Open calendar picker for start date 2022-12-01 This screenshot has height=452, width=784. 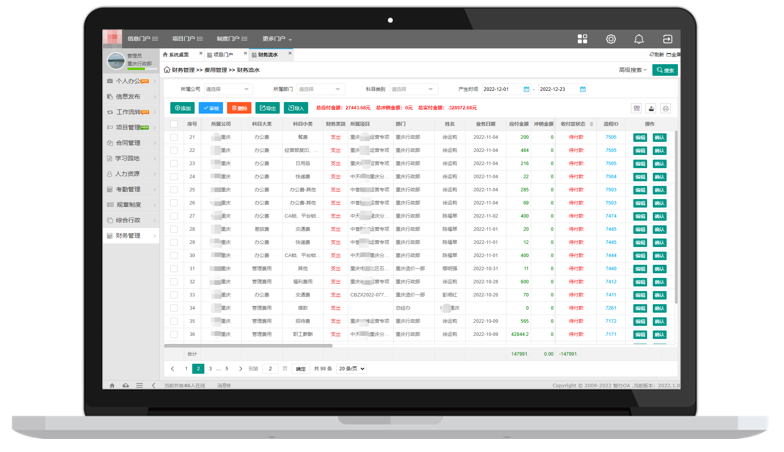[x=526, y=89]
